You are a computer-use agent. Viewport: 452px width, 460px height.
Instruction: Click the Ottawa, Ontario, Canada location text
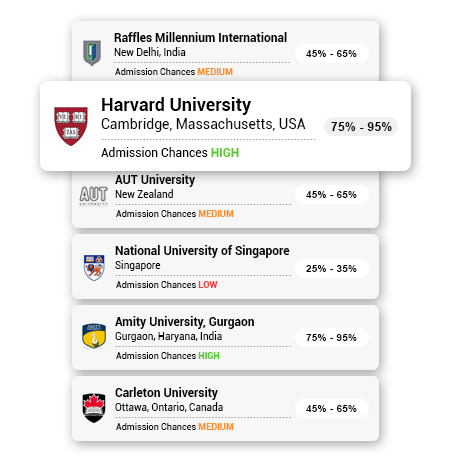point(169,407)
